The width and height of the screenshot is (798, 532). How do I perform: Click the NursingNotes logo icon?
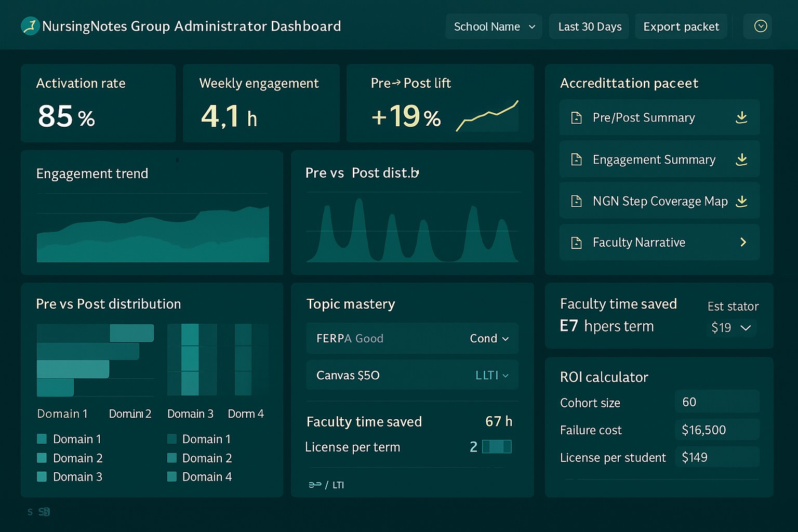pos(30,25)
